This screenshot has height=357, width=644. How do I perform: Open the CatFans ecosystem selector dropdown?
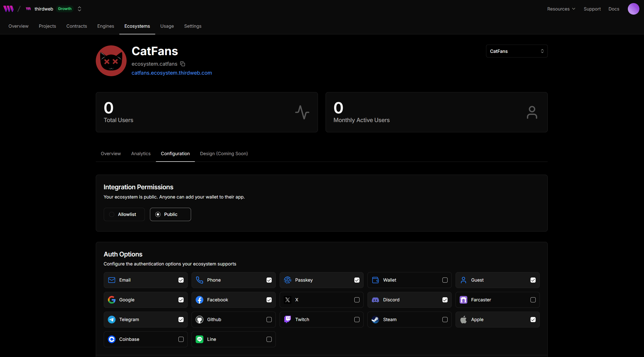click(x=517, y=51)
